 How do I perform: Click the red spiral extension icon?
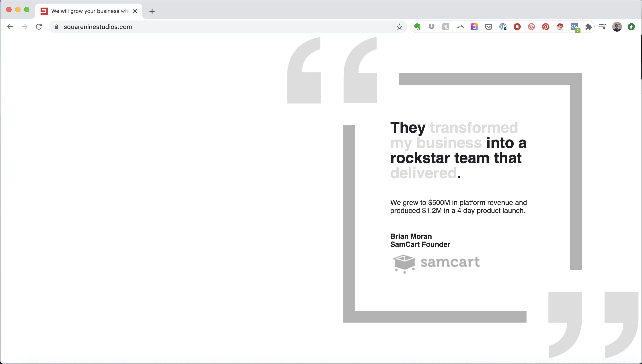point(531,27)
